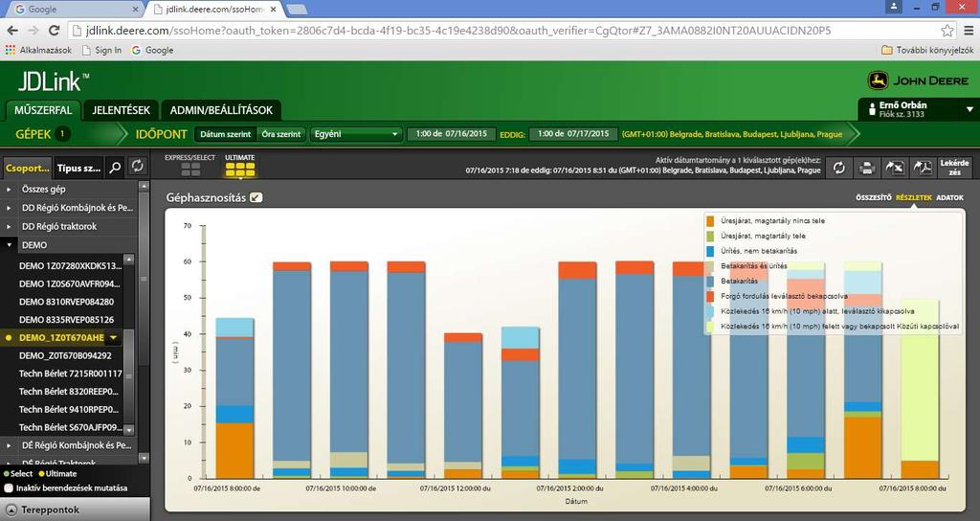Go back in the browser
980x521 pixels.
12,31
